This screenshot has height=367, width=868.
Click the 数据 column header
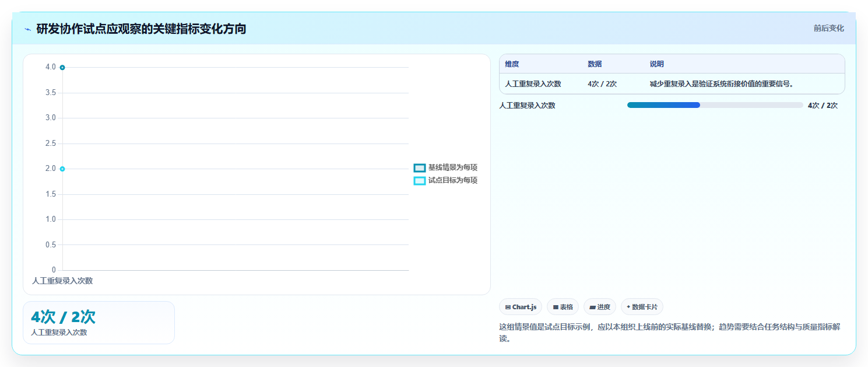tap(595, 64)
